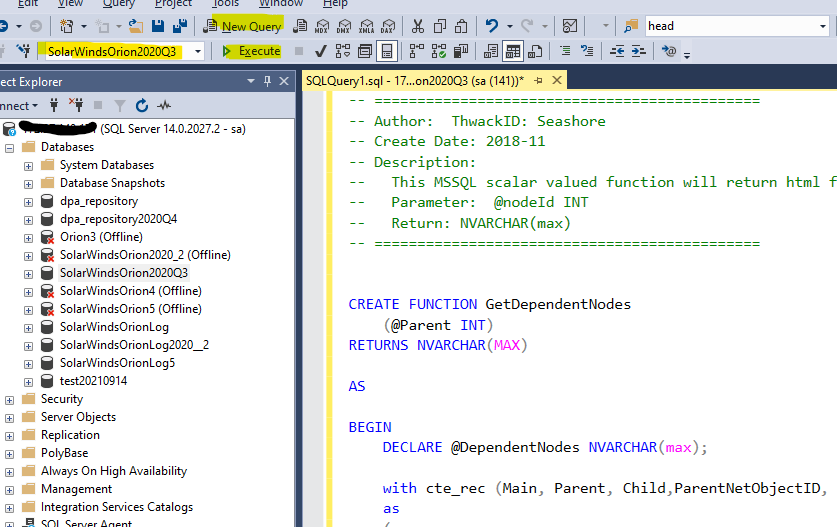The width and height of the screenshot is (837, 527).
Task: Close the SQLQuery1.sql tab
Action: click(x=557, y=81)
